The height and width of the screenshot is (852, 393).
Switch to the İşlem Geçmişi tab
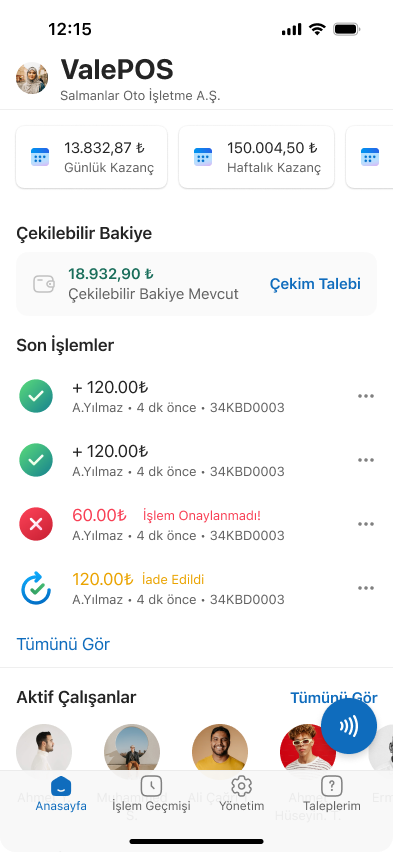pyautogui.click(x=151, y=794)
